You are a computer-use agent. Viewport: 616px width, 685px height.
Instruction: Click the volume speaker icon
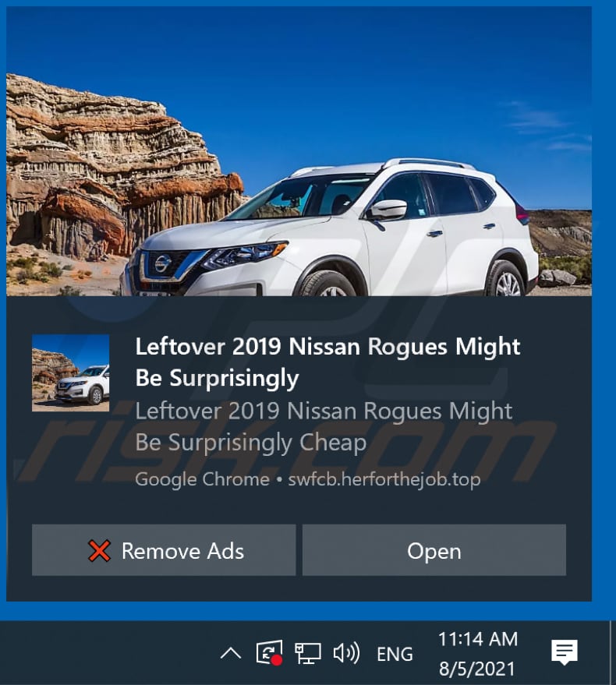tap(346, 653)
